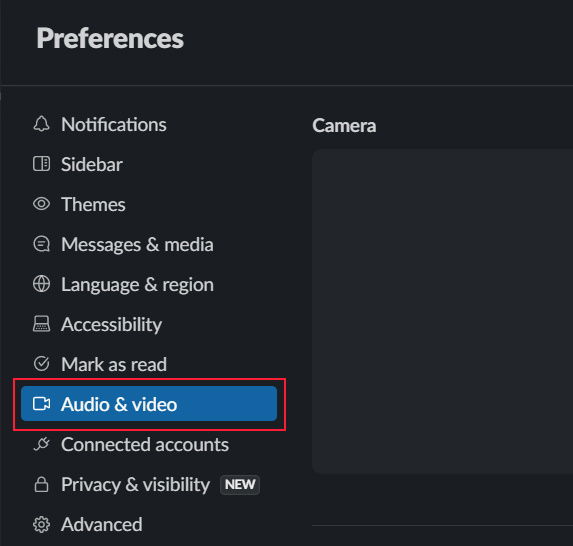Open the Accessibility preferences text
Image resolution: width=573 pixels, height=546 pixels.
pos(111,325)
